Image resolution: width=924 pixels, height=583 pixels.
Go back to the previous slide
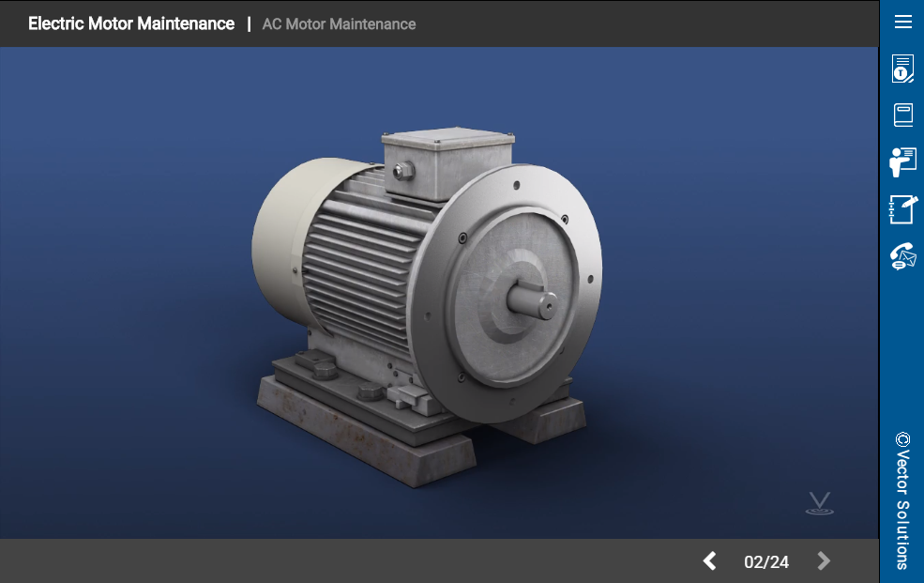(710, 560)
